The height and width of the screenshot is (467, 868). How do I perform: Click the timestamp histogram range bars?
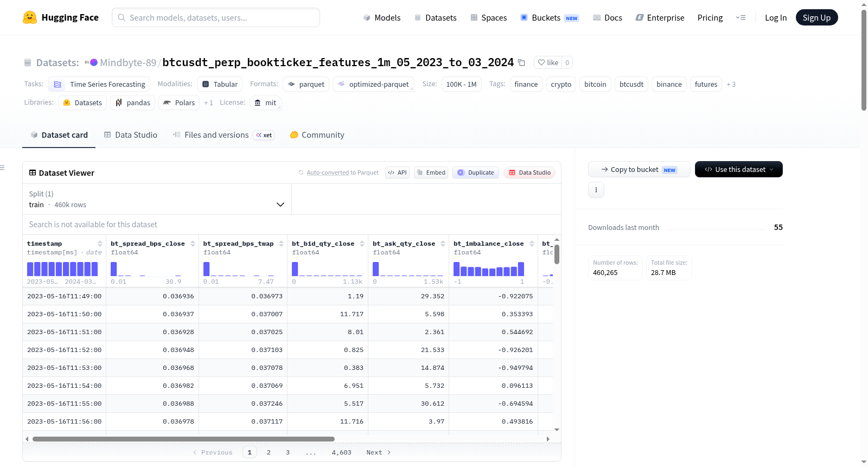coord(62,269)
